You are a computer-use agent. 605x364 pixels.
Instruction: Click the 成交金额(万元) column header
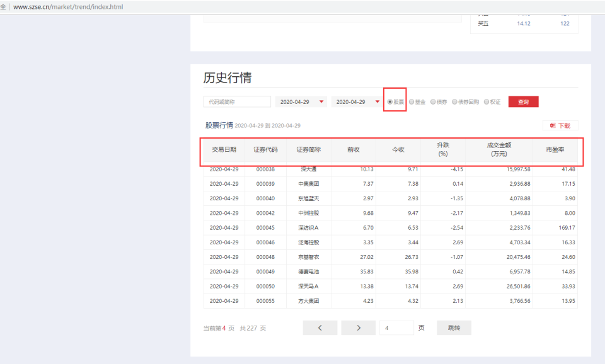(499, 150)
